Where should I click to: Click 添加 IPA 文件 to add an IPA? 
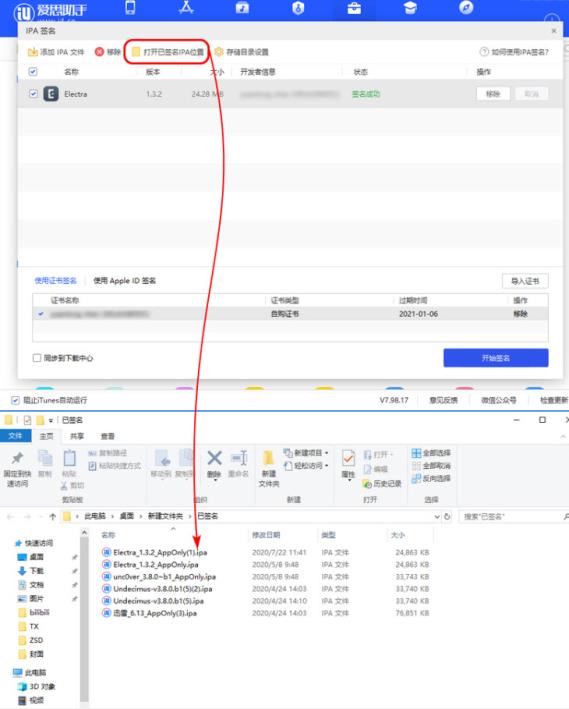[56, 52]
